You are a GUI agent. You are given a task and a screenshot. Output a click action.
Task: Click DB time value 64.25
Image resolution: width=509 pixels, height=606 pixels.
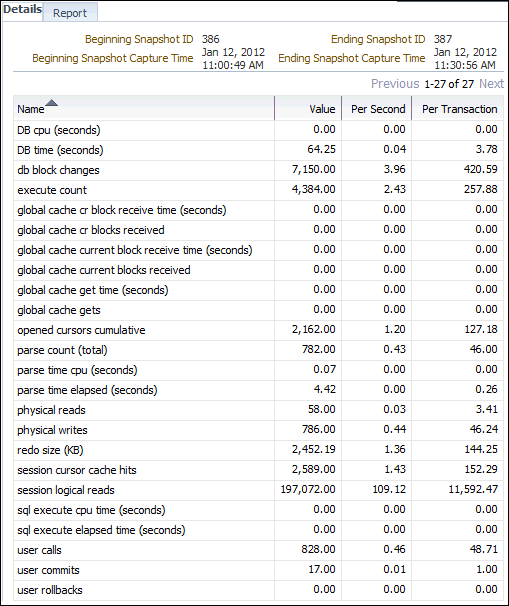[322, 149]
